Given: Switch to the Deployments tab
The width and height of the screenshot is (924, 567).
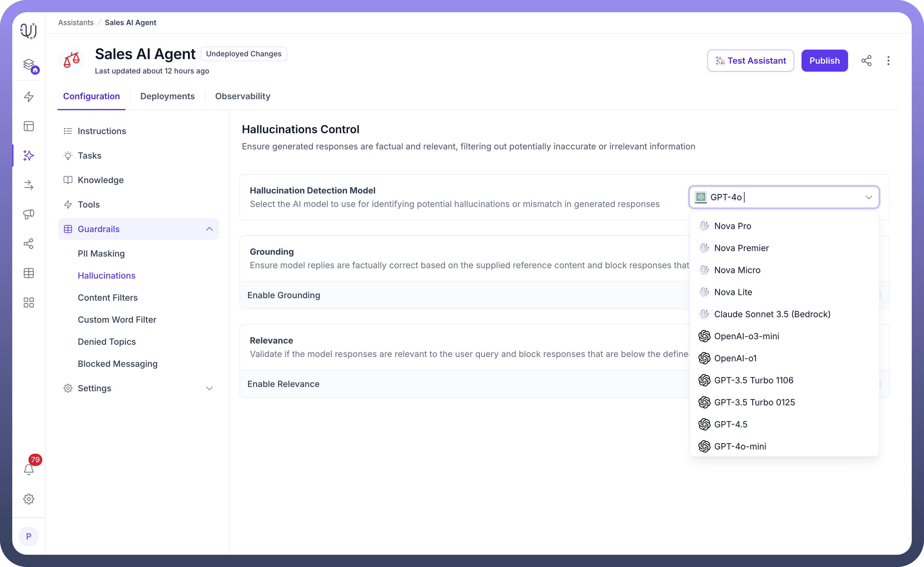Looking at the screenshot, I should [x=167, y=96].
